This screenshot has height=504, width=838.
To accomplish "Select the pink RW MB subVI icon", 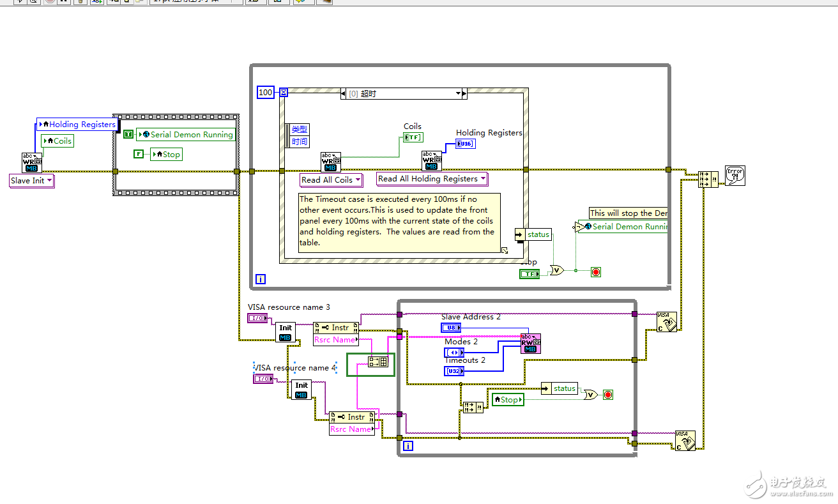I will point(530,343).
